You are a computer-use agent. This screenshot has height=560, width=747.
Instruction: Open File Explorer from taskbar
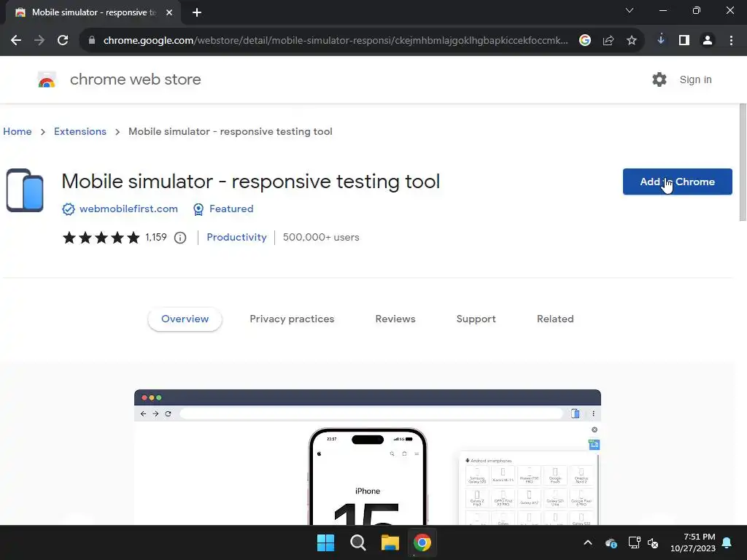pyautogui.click(x=390, y=542)
